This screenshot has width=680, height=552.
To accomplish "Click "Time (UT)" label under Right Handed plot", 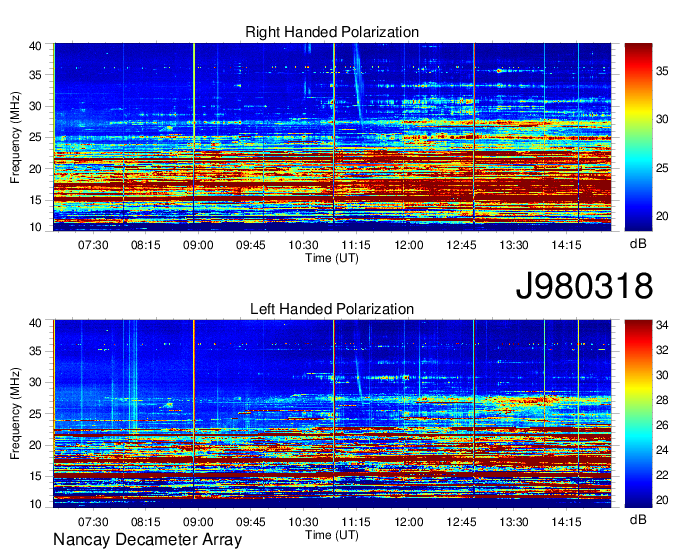I will pos(332,258).
